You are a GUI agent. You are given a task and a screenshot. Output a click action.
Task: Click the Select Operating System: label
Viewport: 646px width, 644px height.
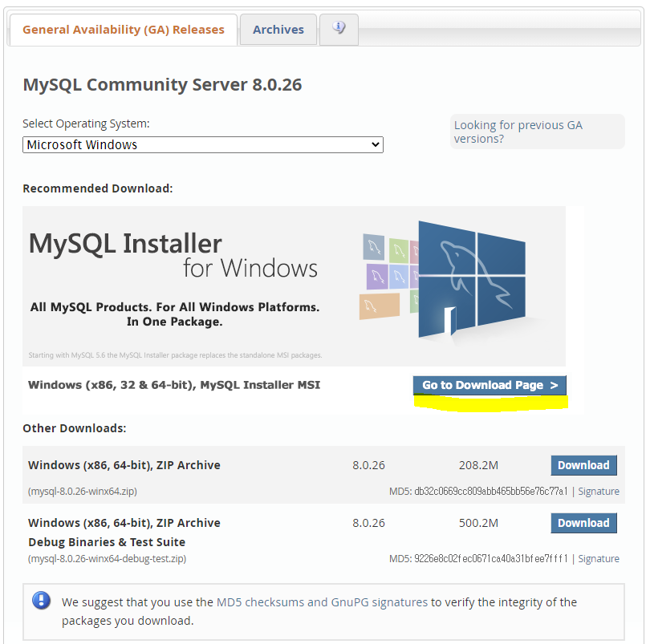[x=86, y=124]
